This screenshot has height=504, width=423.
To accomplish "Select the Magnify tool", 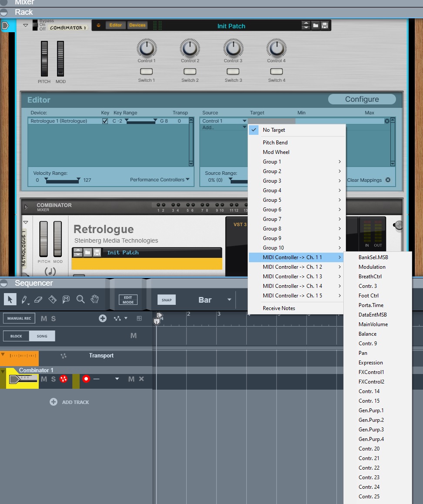I will pyautogui.click(x=81, y=300).
